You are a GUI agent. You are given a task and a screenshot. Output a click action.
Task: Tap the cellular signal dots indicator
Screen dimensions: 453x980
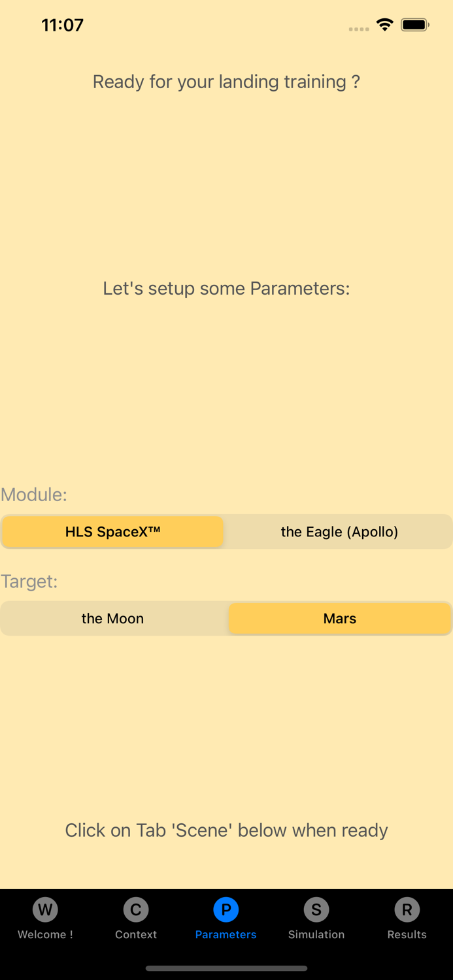pos(359,28)
